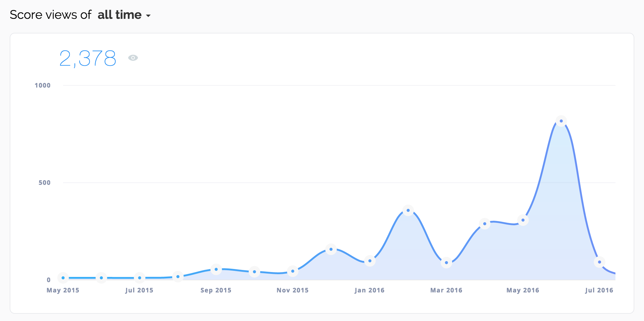Click the "500" y-axis label
The image size is (644, 321).
pos(44,183)
